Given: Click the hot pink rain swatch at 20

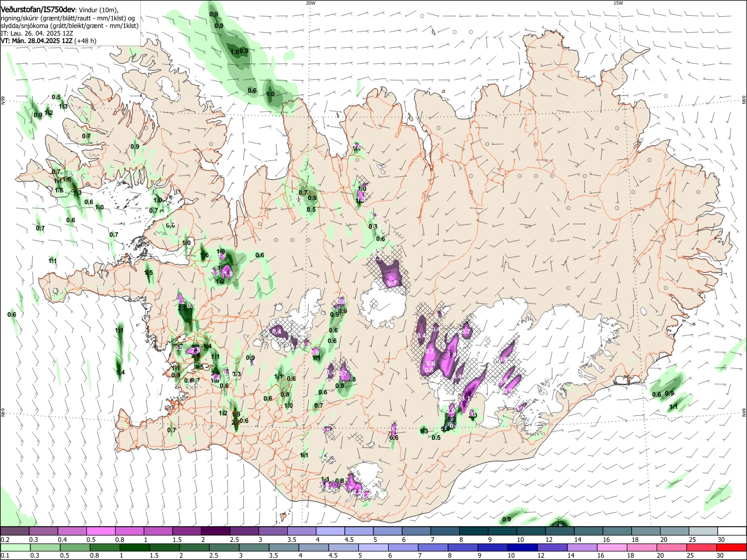Looking at the screenshot, I should 672,548.
